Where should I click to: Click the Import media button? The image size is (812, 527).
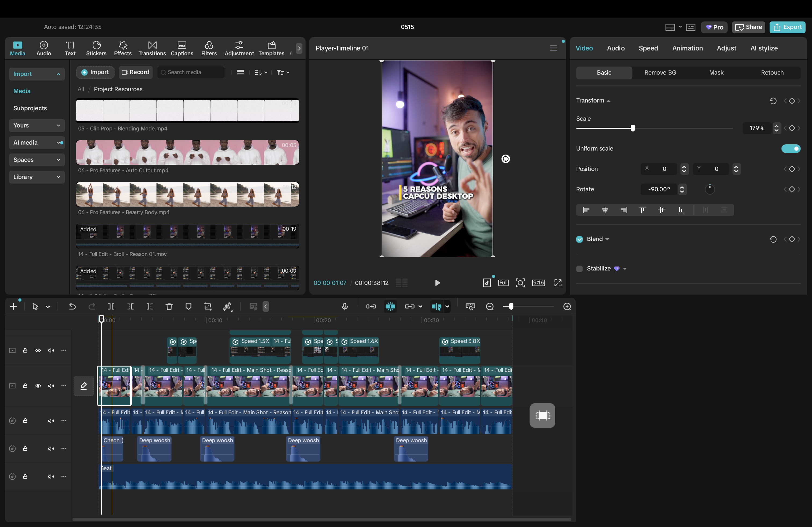pos(95,72)
